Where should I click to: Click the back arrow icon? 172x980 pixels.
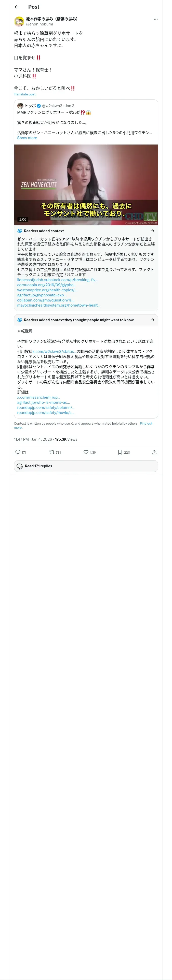pyautogui.click(x=16, y=7)
